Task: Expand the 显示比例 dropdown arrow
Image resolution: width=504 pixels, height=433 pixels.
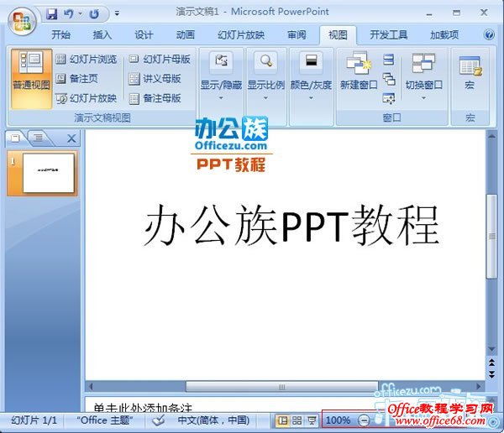Action: [x=265, y=97]
